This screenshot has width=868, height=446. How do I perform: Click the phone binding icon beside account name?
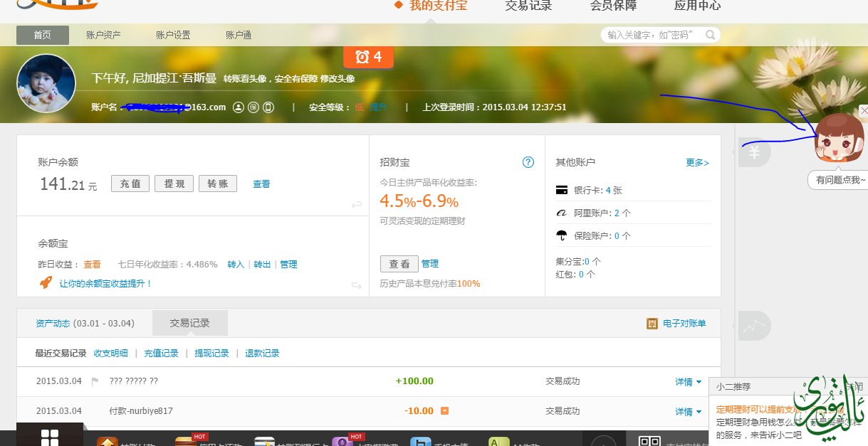point(268,107)
